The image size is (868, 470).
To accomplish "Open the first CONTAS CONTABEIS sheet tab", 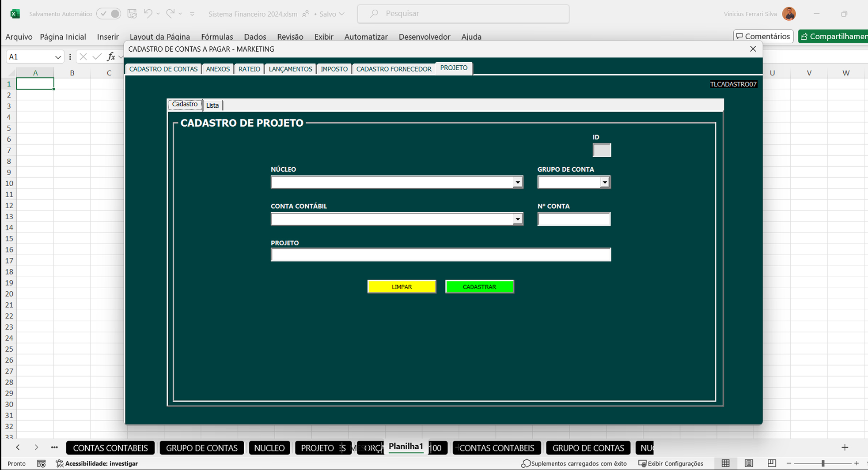I will (110, 448).
